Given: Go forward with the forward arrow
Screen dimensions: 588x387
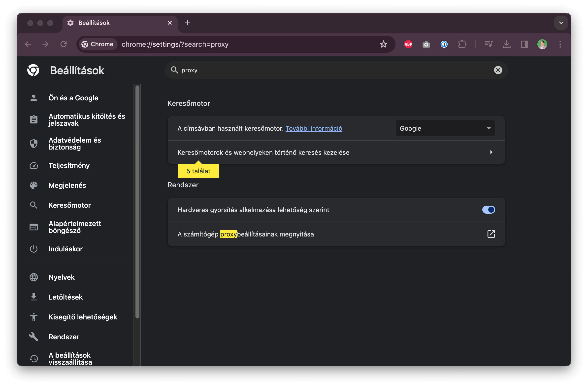Looking at the screenshot, I should pos(46,44).
